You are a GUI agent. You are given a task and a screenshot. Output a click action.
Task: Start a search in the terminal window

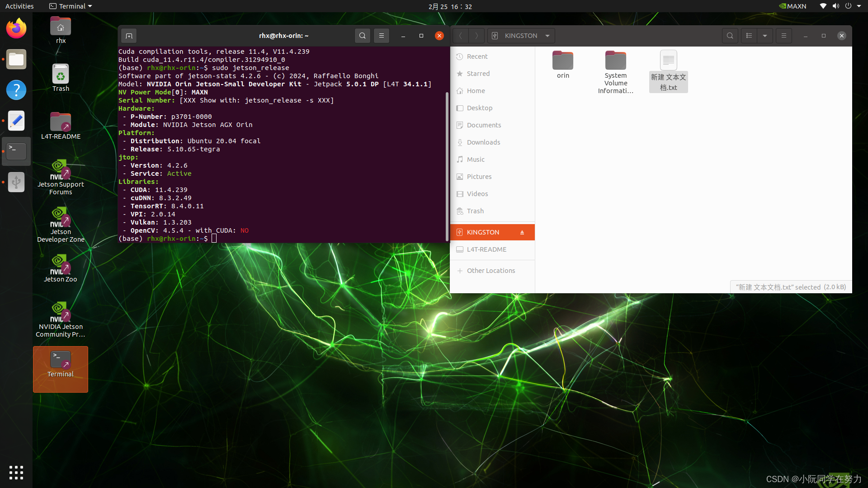[363, 35]
